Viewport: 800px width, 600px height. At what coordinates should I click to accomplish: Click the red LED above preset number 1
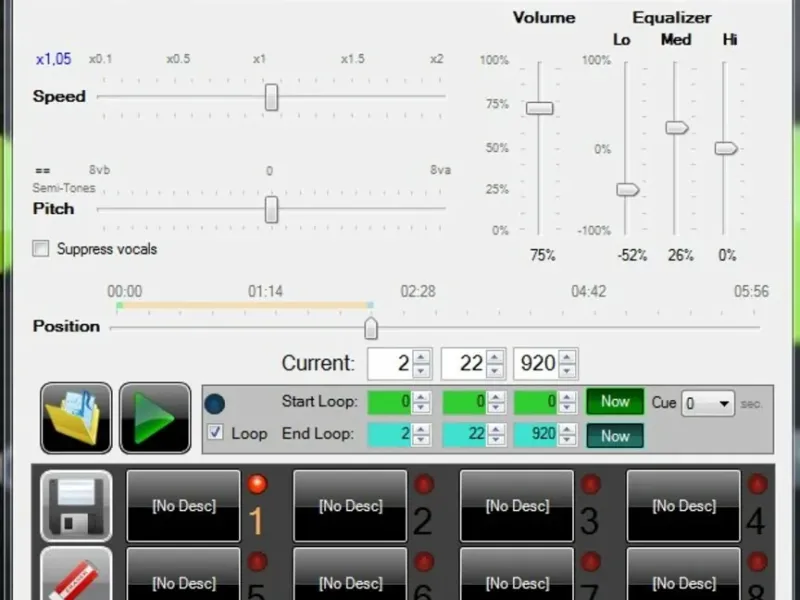click(x=257, y=484)
